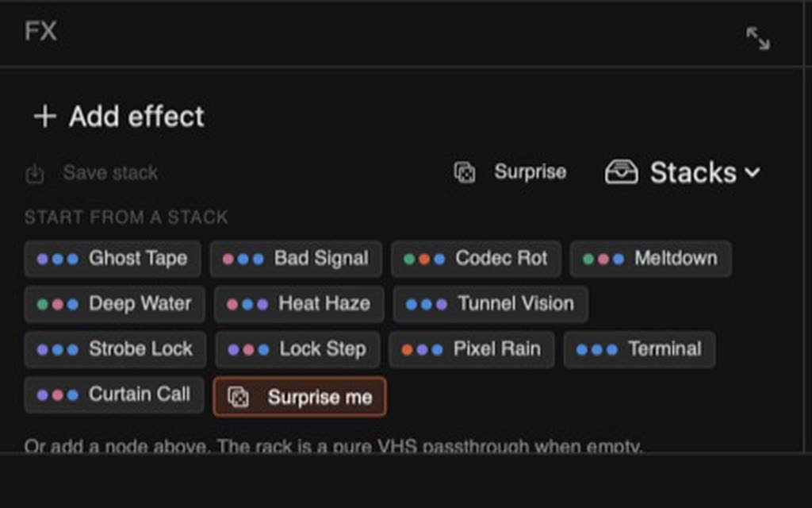This screenshot has height=508, width=812.
Task: Apply the Lock Step stack
Action: [x=297, y=349]
